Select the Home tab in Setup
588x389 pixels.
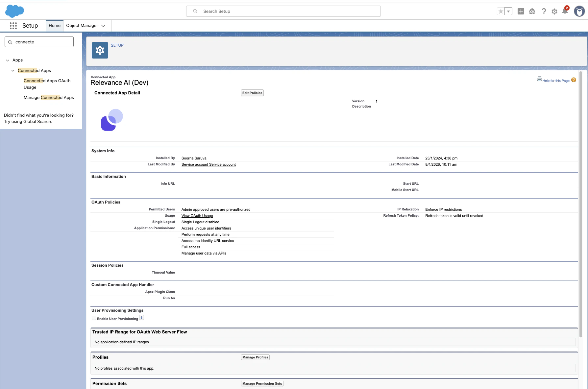(x=54, y=25)
